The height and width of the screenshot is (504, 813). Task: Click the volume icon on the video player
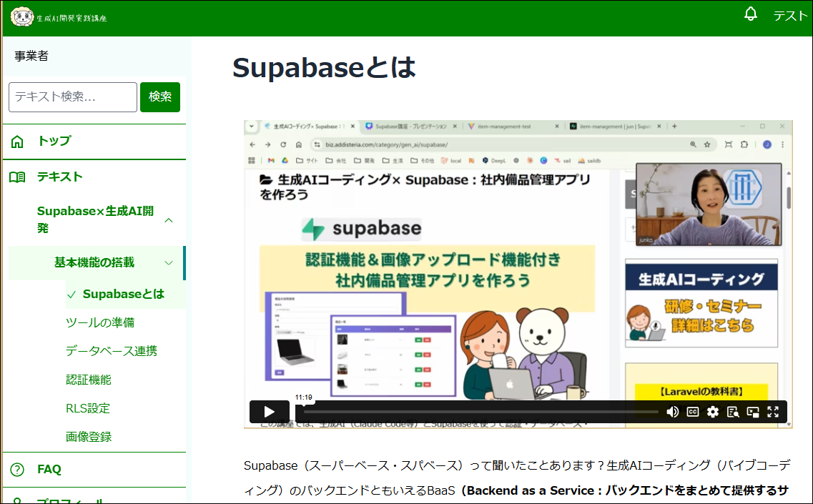pyautogui.click(x=673, y=412)
